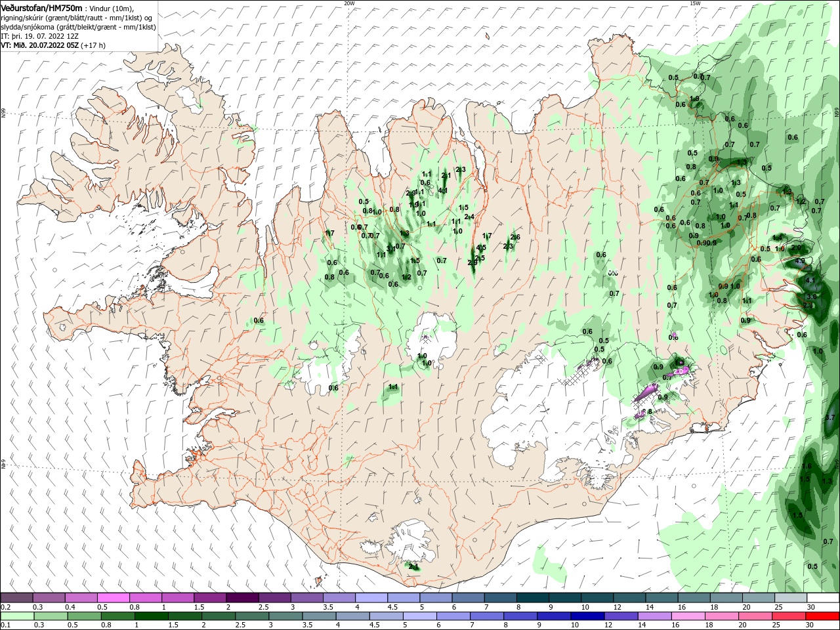Click the 2.4 precipitation value on the map

(x=469, y=217)
